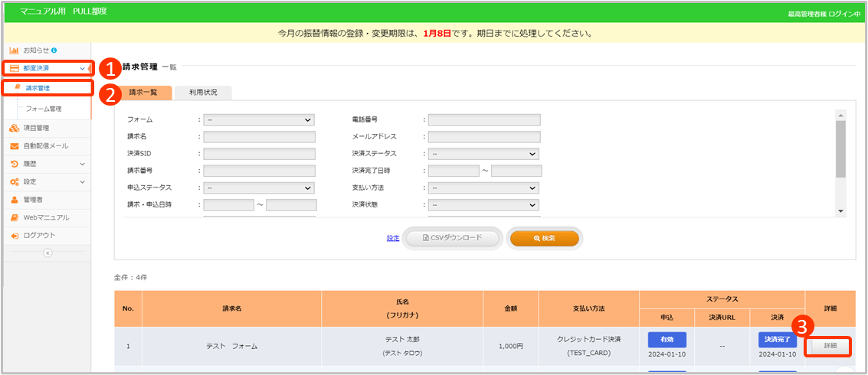This screenshot has height=375, width=868.
Task: Click the ログアウト sign-out icon
Action: coord(15,235)
